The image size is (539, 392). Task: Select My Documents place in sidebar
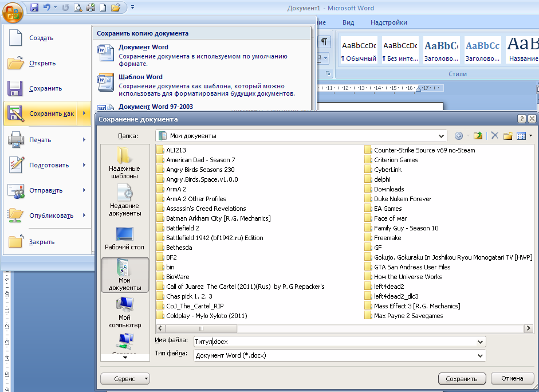pos(125,275)
